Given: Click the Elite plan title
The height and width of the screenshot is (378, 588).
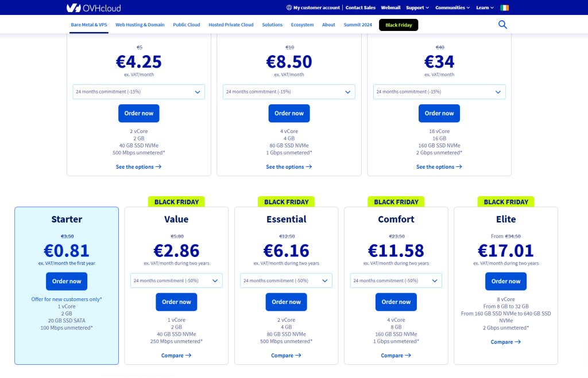Looking at the screenshot, I should coord(506,219).
